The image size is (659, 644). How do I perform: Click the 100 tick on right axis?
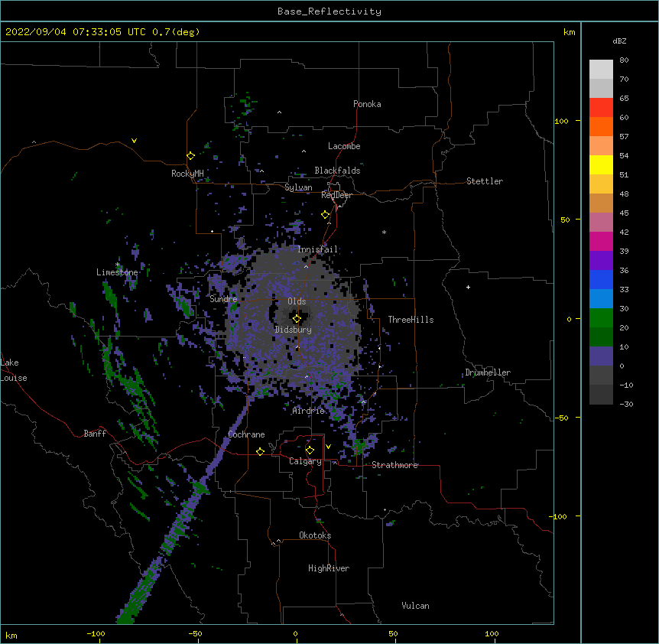point(561,121)
